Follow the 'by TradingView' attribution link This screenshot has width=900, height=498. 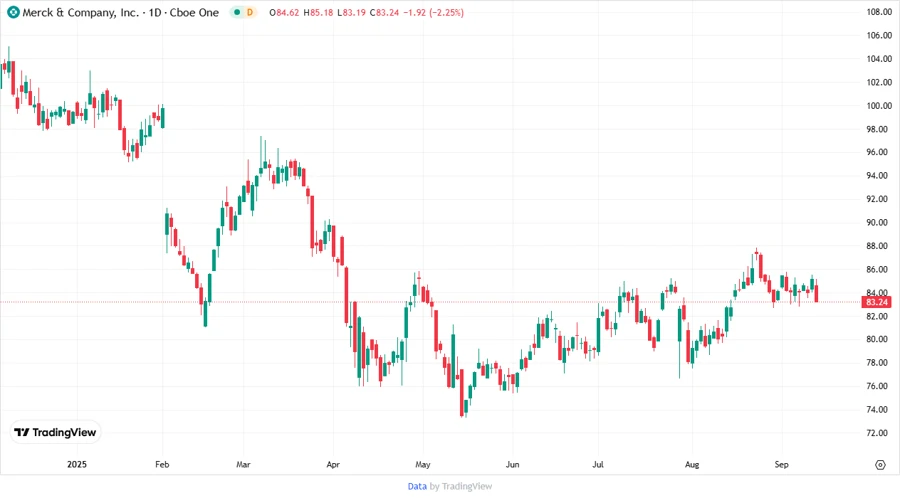coord(461,486)
